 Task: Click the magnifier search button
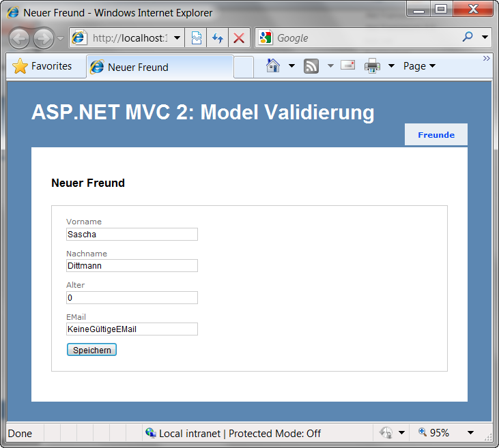coord(468,38)
